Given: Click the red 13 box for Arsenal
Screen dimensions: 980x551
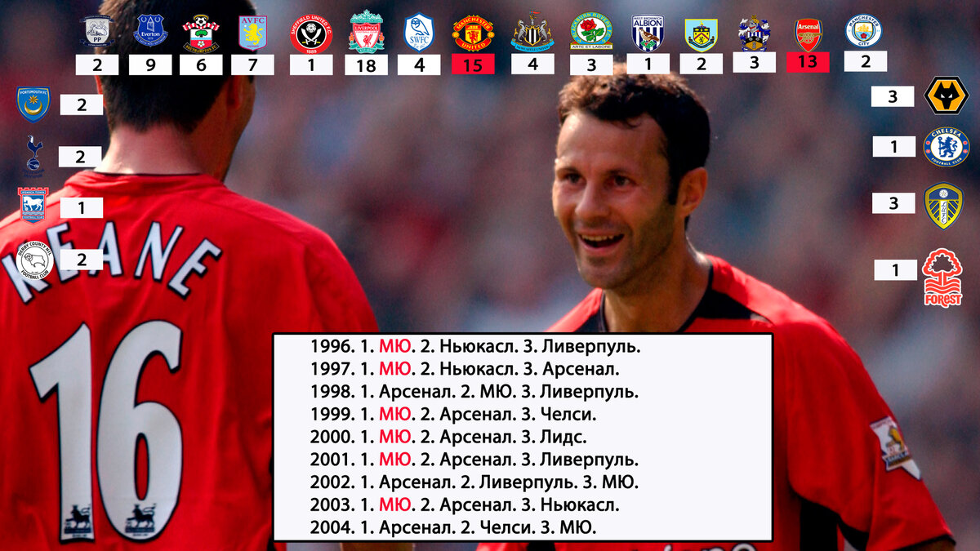Looking at the screenshot, I should click(x=808, y=62).
